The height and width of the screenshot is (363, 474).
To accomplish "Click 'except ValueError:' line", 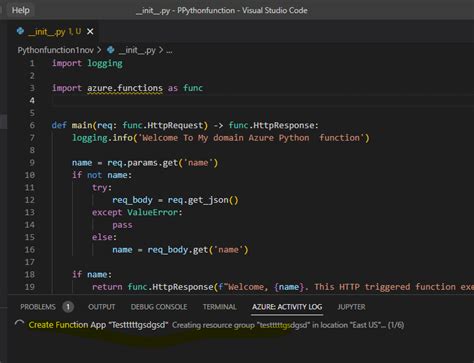I will point(137,212).
